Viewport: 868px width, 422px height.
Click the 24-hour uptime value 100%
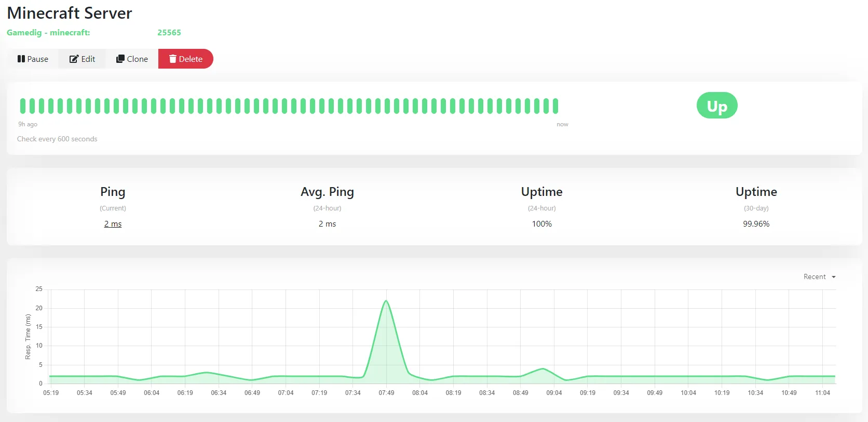pyautogui.click(x=541, y=224)
